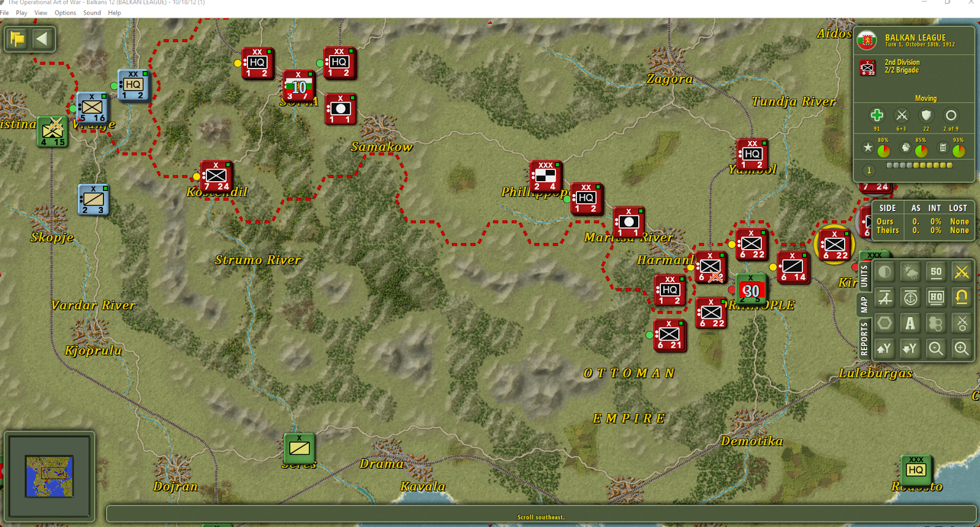Viewport: 980px width, 527px height.
Task: Click the star proficiency icon
Action: [x=867, y=148]
